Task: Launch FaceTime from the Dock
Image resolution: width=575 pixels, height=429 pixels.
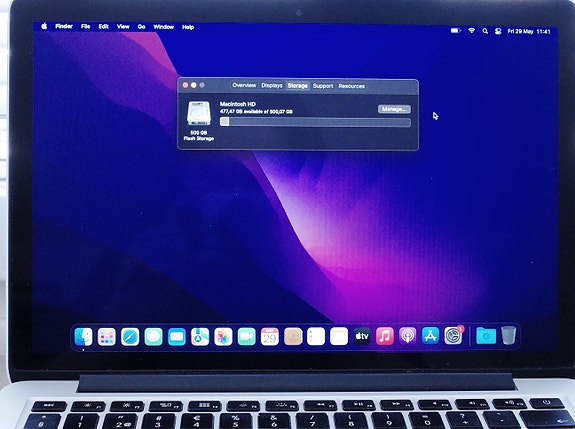Action: click(x=246, y=337)
